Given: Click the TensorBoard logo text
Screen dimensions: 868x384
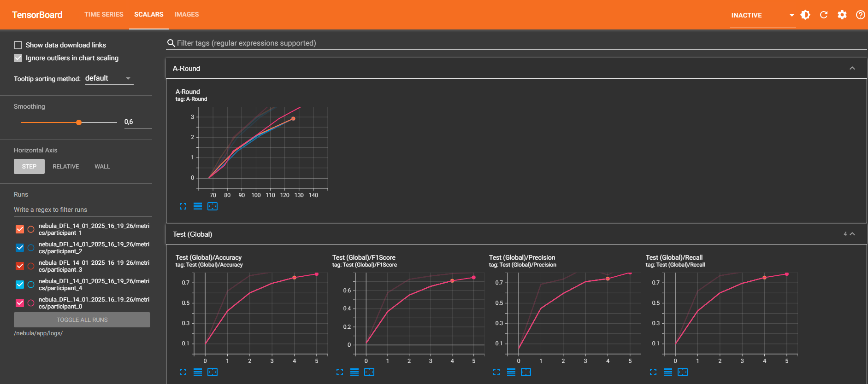Looking at the screenshot, I should click(x=37, y=15).
